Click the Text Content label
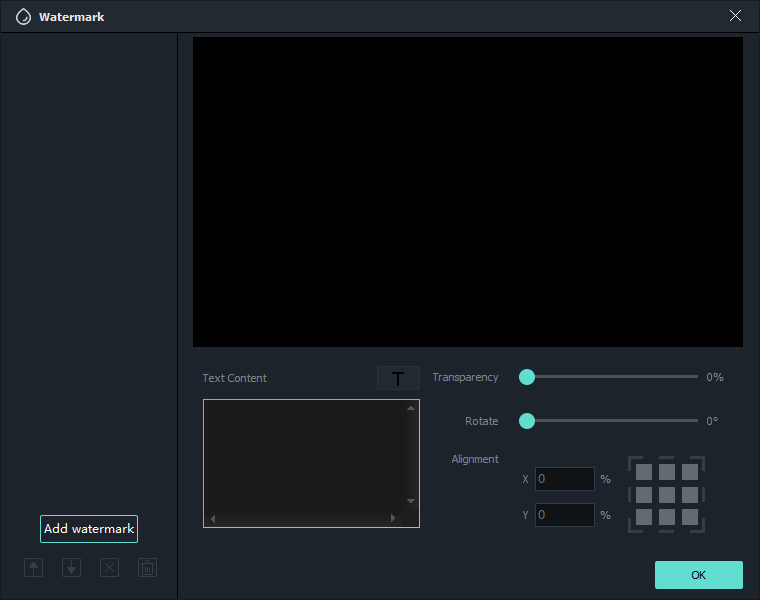The image size is (760, 600). (235, 378)
